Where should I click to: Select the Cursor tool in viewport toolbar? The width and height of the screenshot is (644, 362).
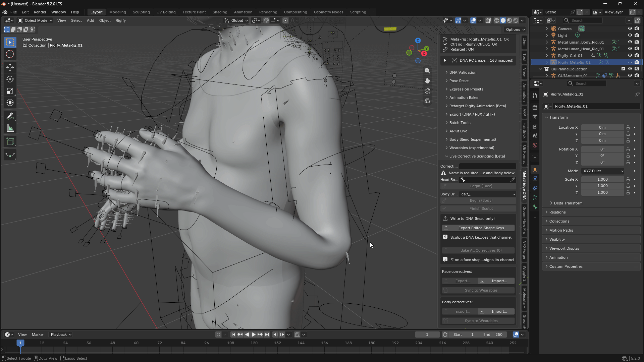click(x=10, y=54)
